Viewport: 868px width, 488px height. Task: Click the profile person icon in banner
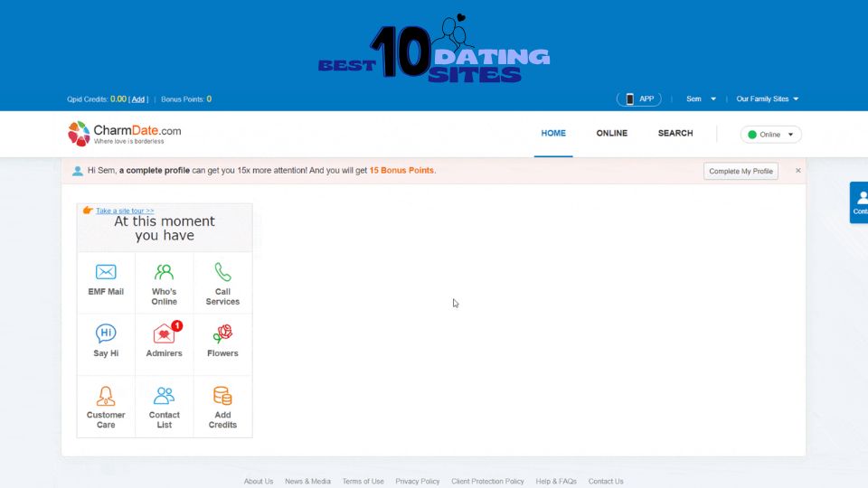(x=78, y=171)
